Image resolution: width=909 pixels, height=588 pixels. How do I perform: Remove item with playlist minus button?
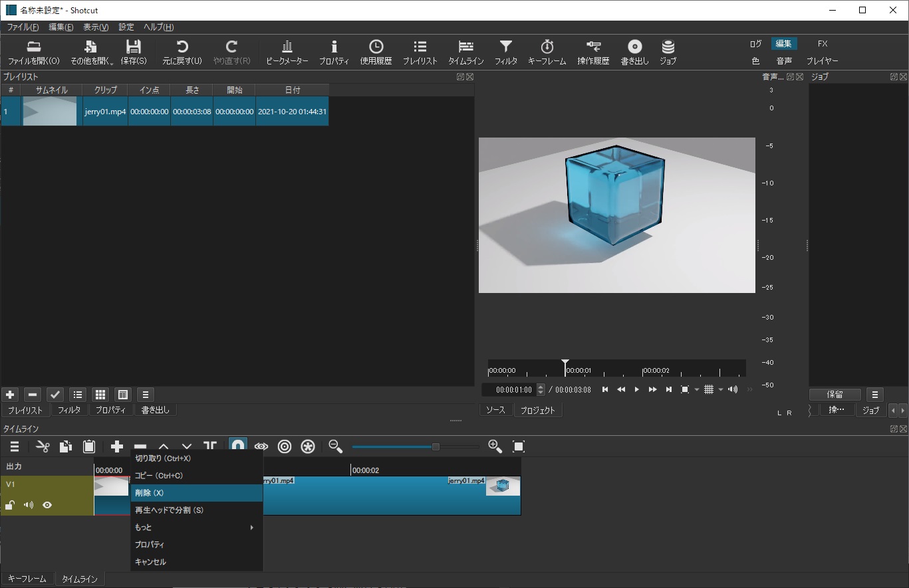(x=33, y=395)
